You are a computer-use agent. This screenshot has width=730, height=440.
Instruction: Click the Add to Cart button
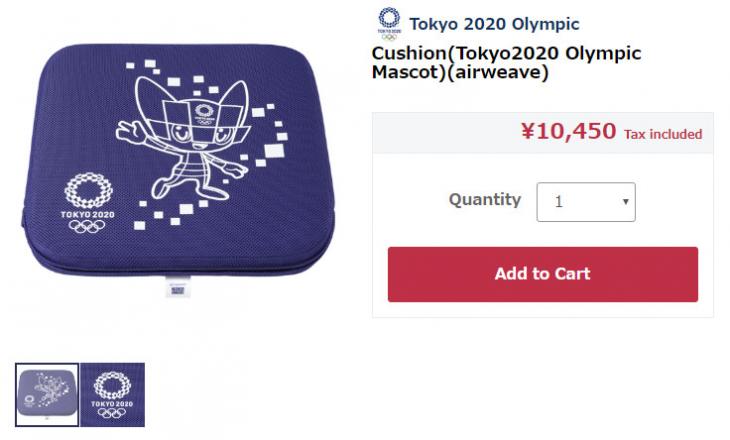[542, 274]
